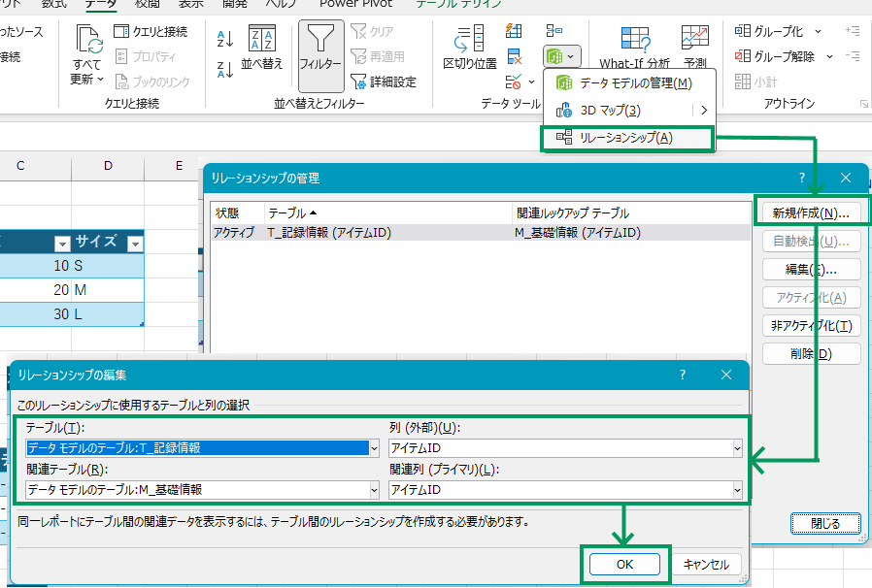Click the 新規作成(N)... button
This screenshot has height=588, width=872.
click(811, 212)
